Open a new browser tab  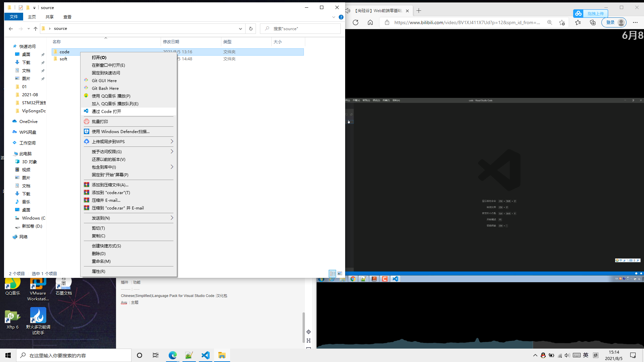coord(419,11)
